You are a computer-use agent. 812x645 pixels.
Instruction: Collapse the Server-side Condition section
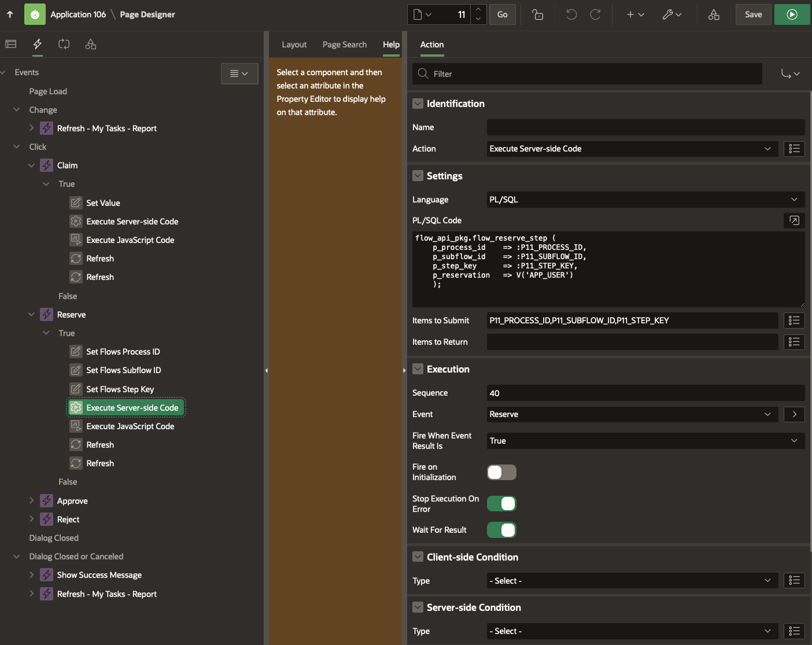point(418,607)
